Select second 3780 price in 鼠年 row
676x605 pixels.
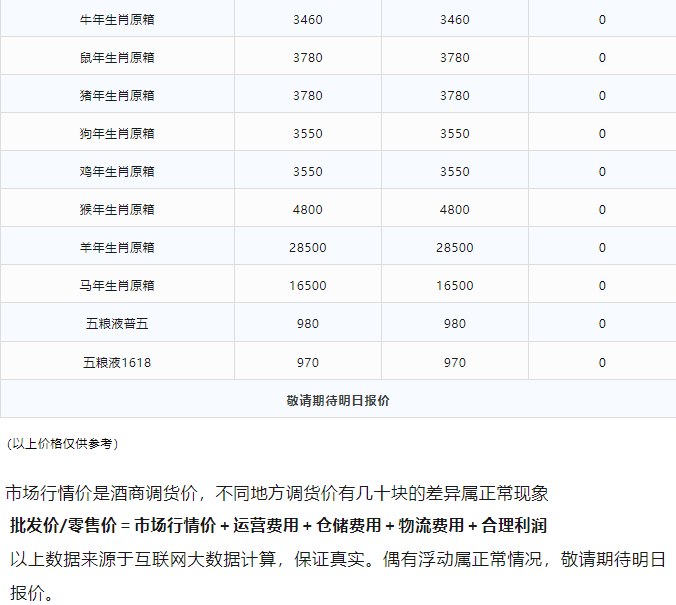454,58
